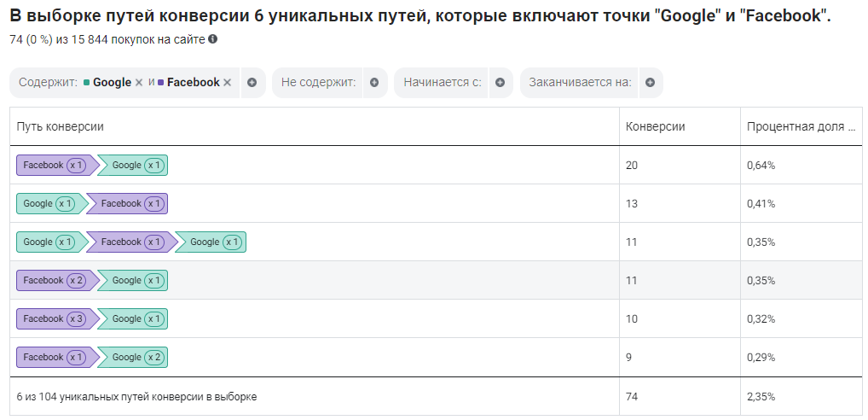The height and width of the screenshot is (420, 868).
Task: Click the conversions value 10
Action: (x=632, y=319)
